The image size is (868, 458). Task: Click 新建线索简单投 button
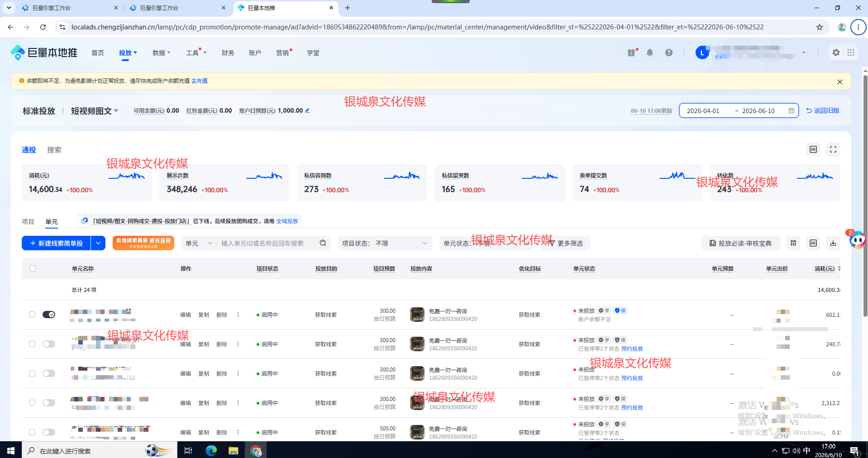pos(56,243)
